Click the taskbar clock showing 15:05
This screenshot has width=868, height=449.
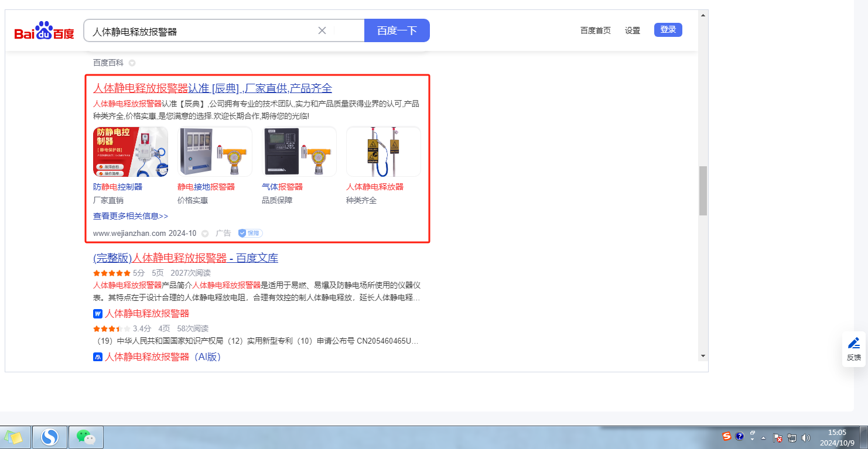(x=836, y=437)
